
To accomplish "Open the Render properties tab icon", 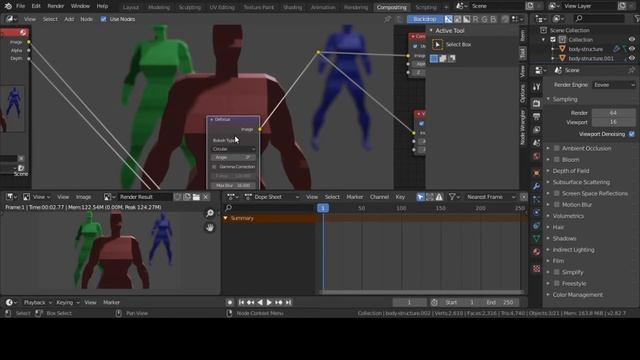I will tap(536, 103).
